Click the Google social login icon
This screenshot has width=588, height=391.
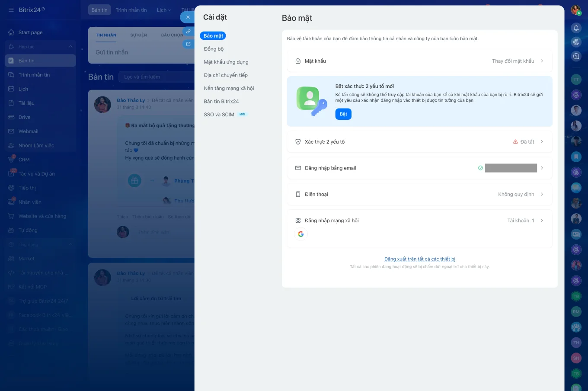(301, 234)
